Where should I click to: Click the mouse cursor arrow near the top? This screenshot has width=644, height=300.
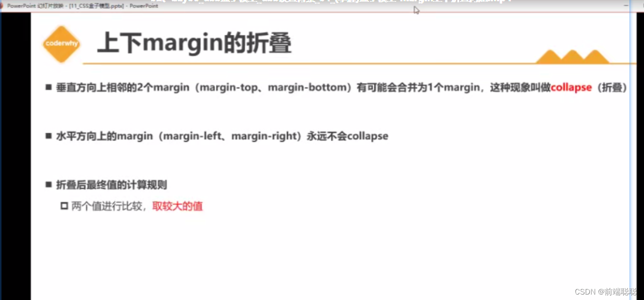[x=415, y=10]
